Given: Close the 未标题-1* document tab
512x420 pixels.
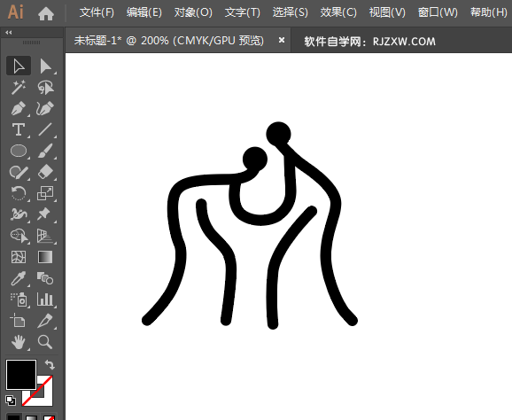Looking at the screenshot, I should (282, 40).
